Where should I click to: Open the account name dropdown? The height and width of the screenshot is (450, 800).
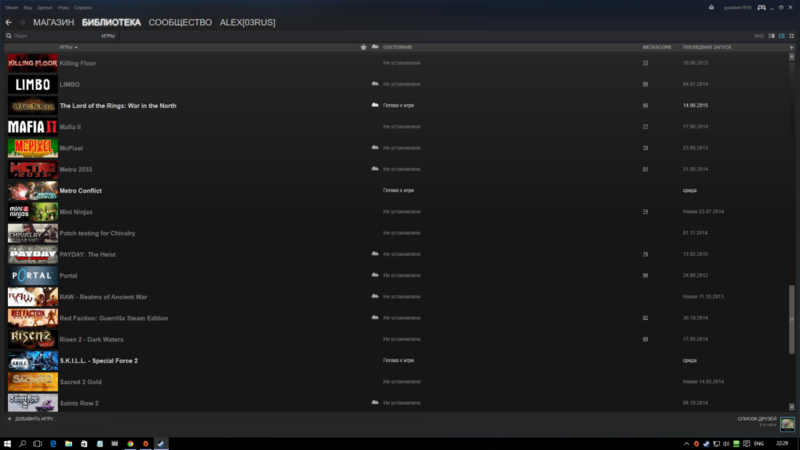click(737, 8)
